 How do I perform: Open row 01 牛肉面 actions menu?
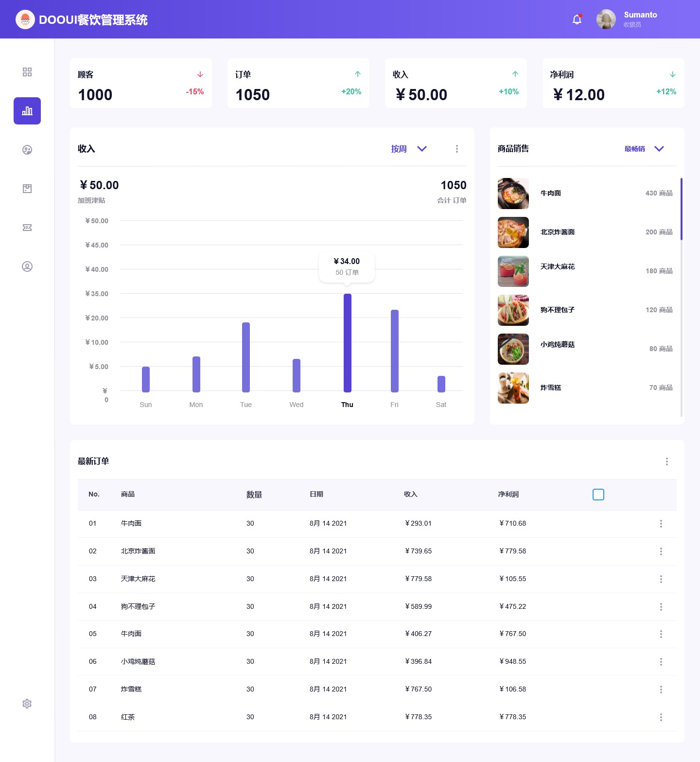[x=661, y=524]
